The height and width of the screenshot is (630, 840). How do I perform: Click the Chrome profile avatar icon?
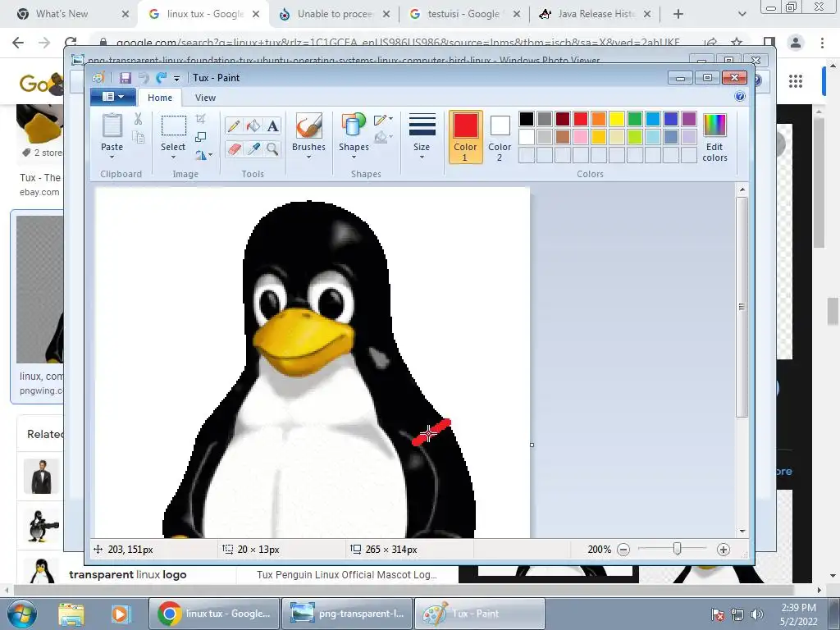(x=796, y=43)
